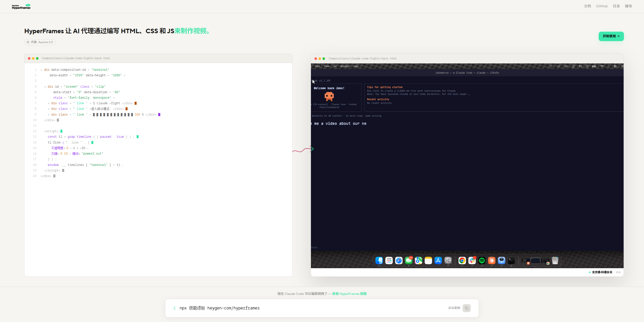Click the 克劳德·科德反击 caption label

point(602,272)
